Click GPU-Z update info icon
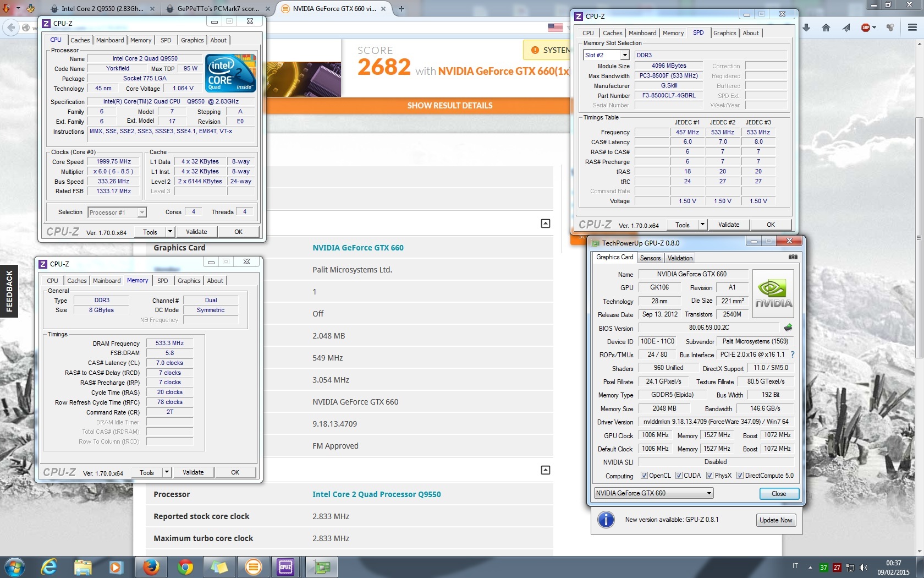 (x=606, y=520)
